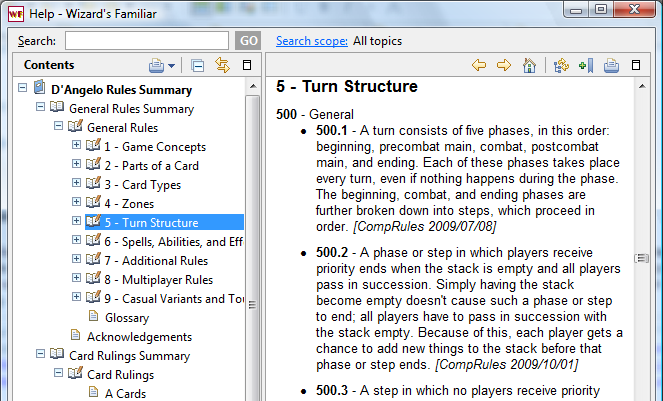
Task: Open the A Cards topic
Action: coord(125,394)
